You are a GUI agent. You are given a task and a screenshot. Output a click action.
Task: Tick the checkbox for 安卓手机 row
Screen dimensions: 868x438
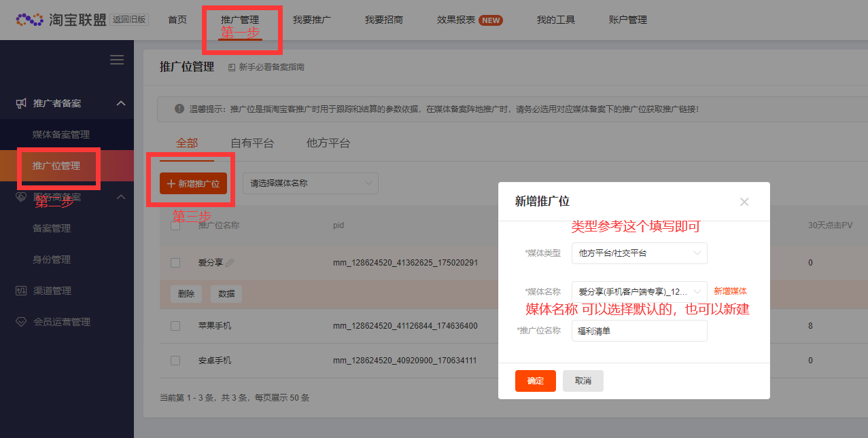175,361
